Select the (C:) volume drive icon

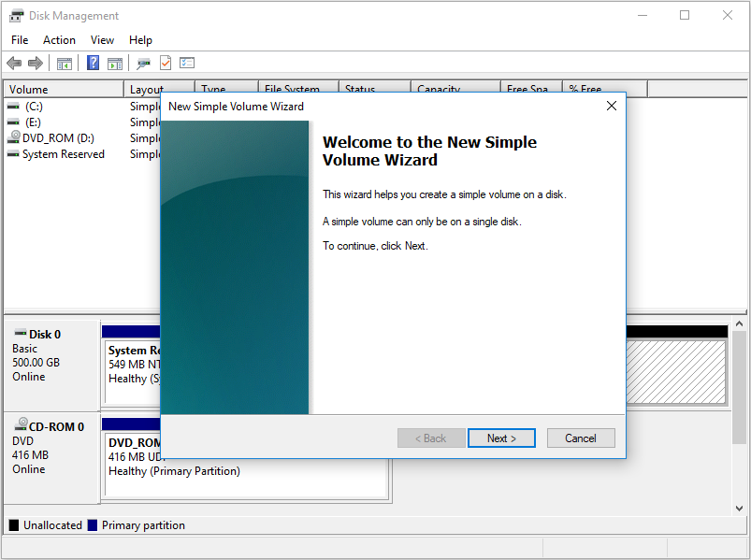coord(13,107)
